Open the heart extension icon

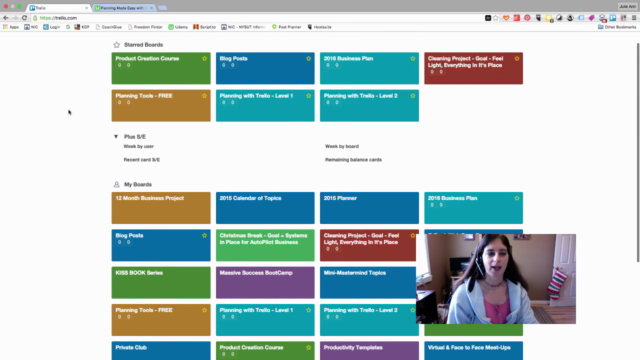point(506,18)
